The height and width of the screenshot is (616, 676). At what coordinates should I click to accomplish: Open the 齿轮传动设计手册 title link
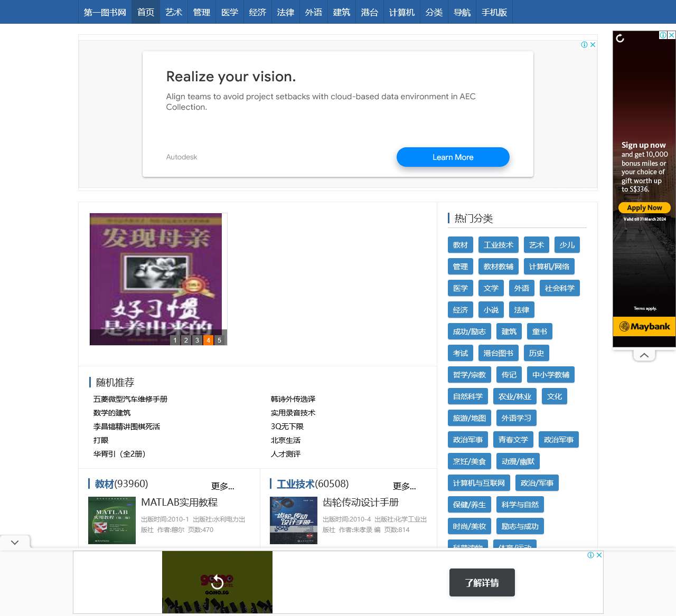click(x=360, y=503)
